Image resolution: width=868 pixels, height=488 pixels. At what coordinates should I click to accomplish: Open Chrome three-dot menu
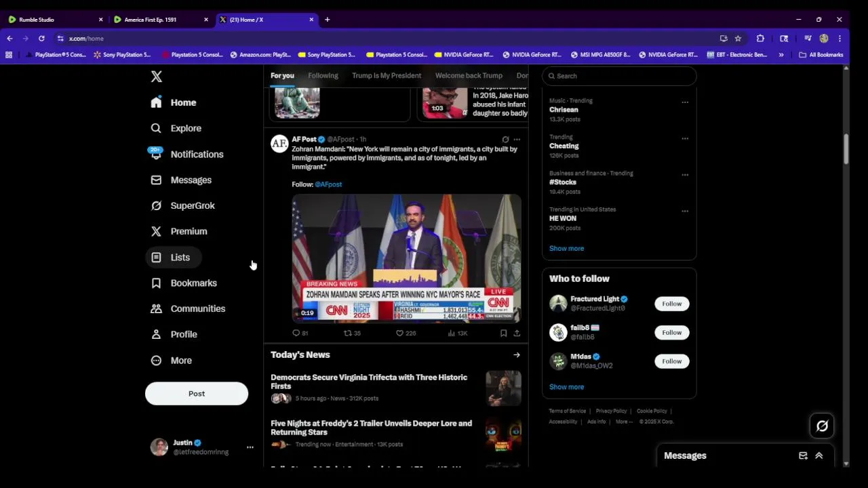840,39
